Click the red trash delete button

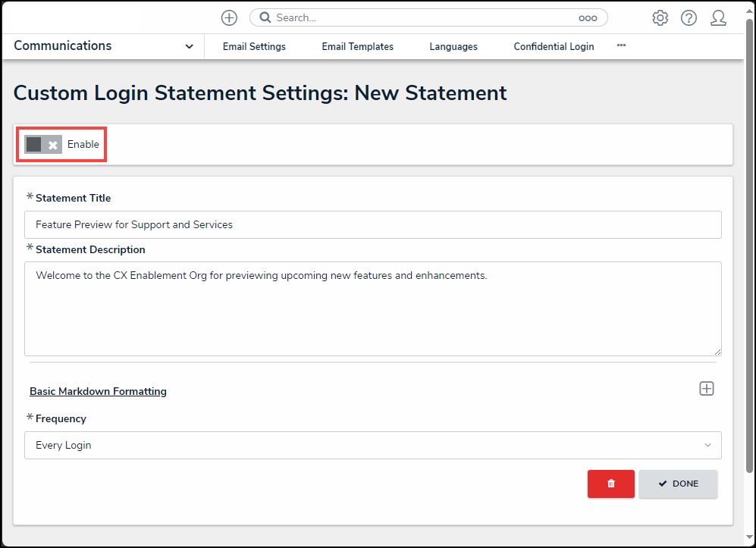[x=610, y=484]
